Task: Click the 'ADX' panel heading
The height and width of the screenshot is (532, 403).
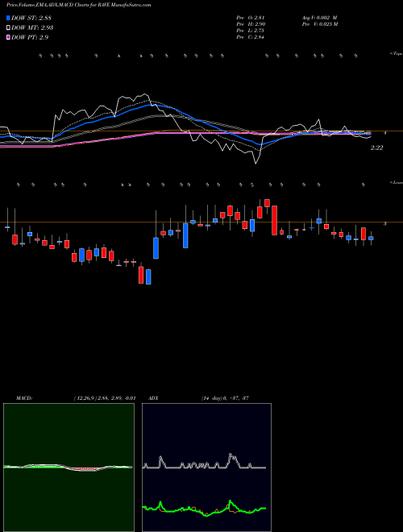Action: [x=153, y=398]
